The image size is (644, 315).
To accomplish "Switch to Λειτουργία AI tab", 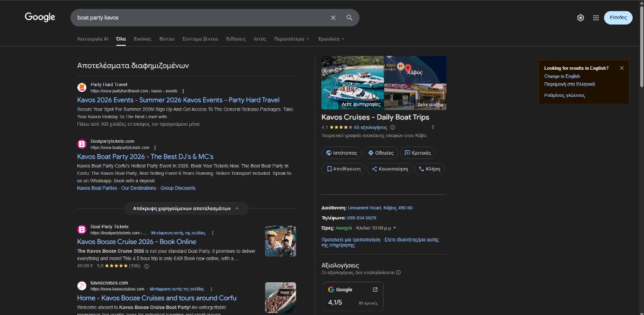I will 93,39.
